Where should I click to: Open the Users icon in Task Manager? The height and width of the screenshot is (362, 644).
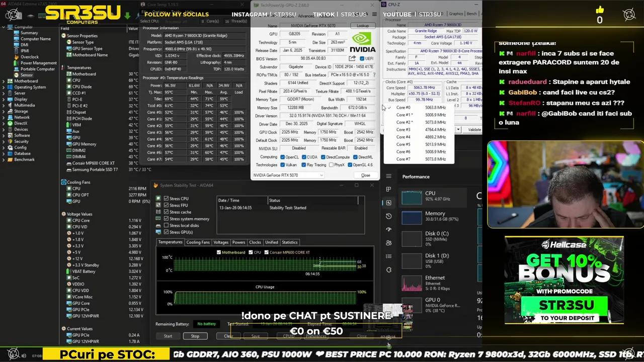click(388, 243)
